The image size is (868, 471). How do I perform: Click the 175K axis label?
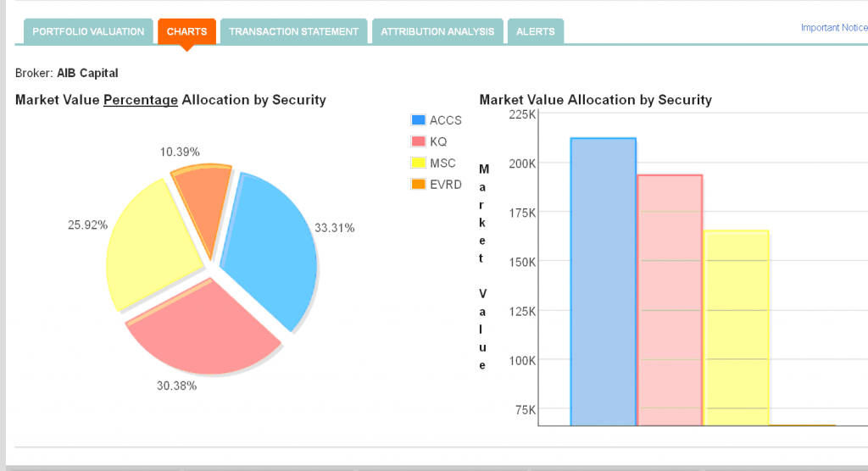[522, 213]
